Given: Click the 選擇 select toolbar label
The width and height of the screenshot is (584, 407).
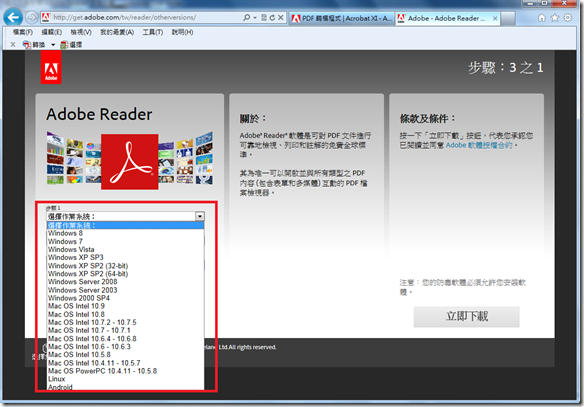Looking at the screenshot, I should click(76, 45).
